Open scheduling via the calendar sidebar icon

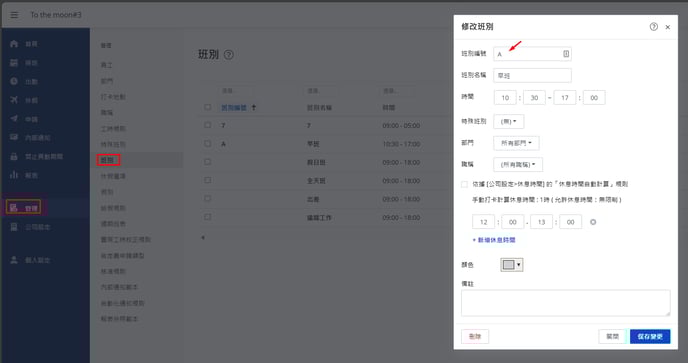14,62
